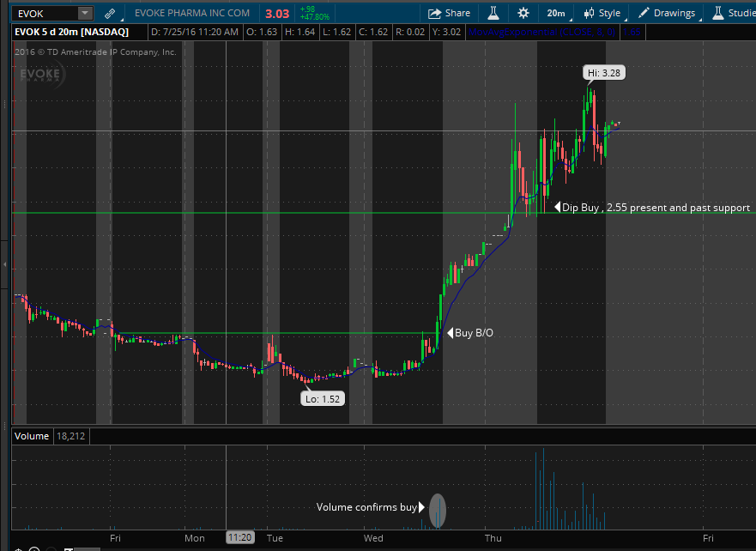This screenshot has height=551, width=756.
Task: Click the last price 3.03
Action: [277, 14]
